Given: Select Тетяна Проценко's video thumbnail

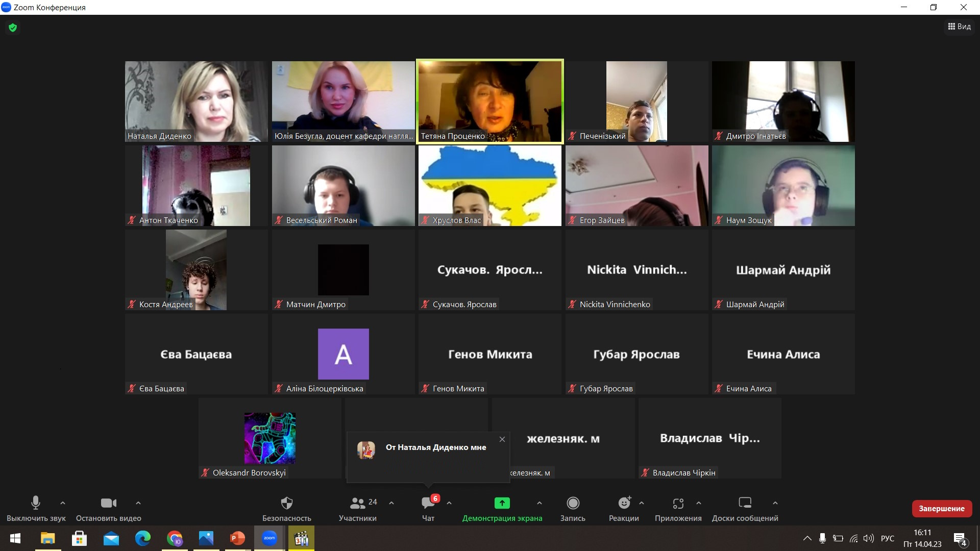Looking at the screenshot, I should [490, 101].
